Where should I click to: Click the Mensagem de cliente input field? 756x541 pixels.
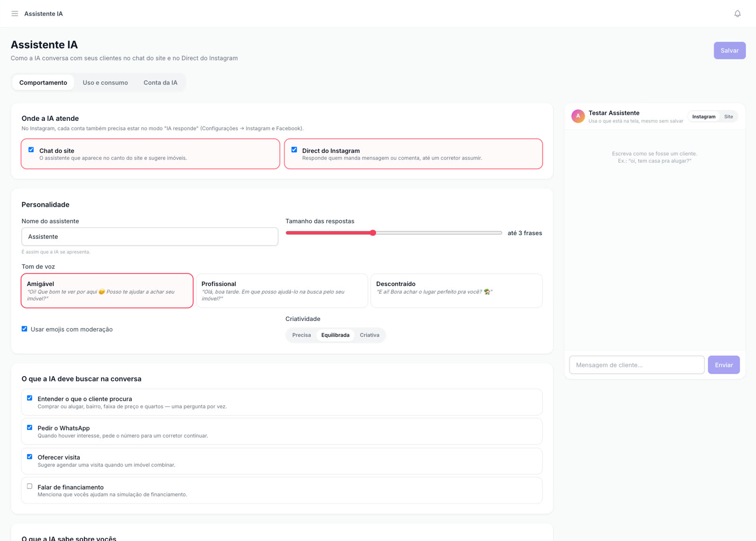coord(637,365)
